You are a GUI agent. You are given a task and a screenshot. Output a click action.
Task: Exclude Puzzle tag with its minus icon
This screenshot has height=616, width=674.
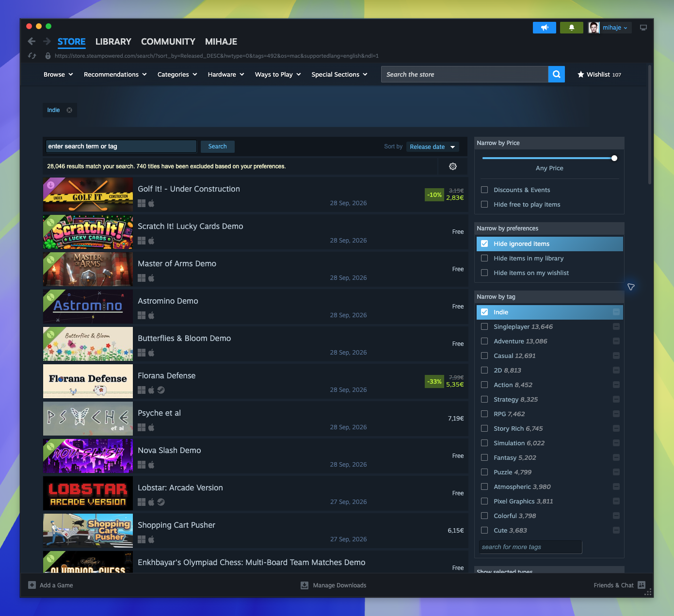point(616,472)
